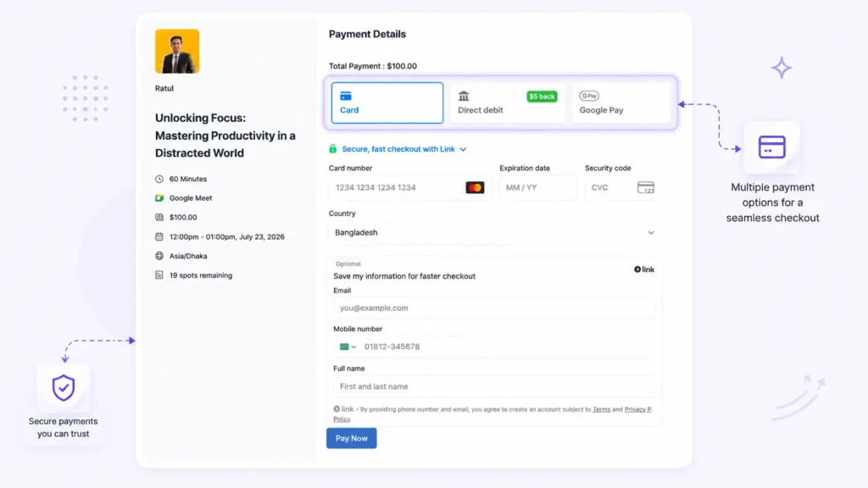Click the event title Unlocking Focus
Image resolution: width=868 pixels, height=488 pixels.
tap(225, 136)
